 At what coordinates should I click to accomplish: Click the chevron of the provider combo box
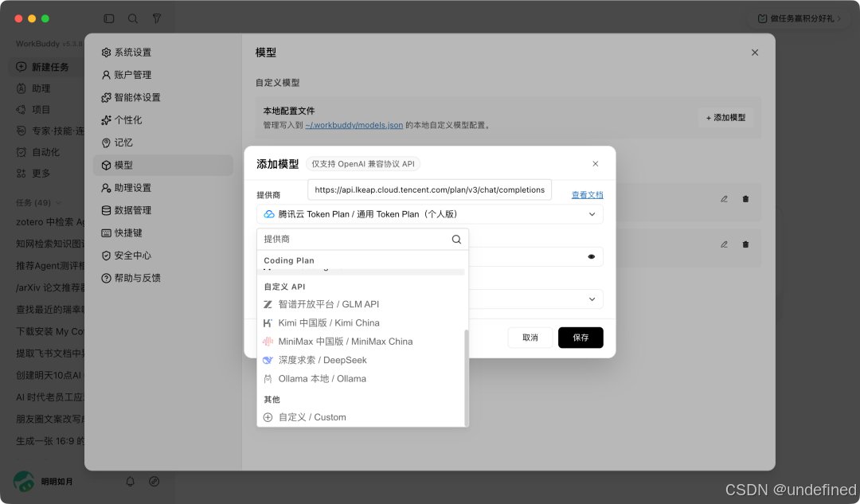[x=592, y=214]
